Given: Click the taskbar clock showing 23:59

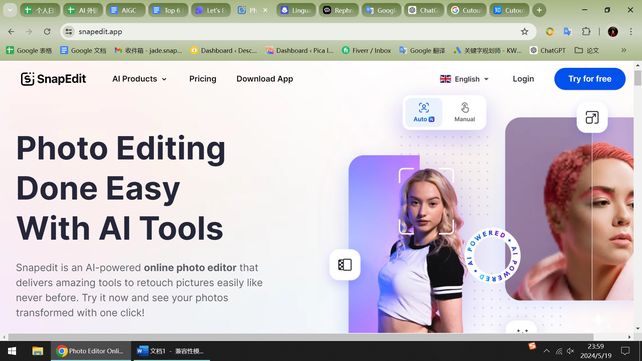Looking at the screenshot, I should pyautogui.click(x=596, y=351).
